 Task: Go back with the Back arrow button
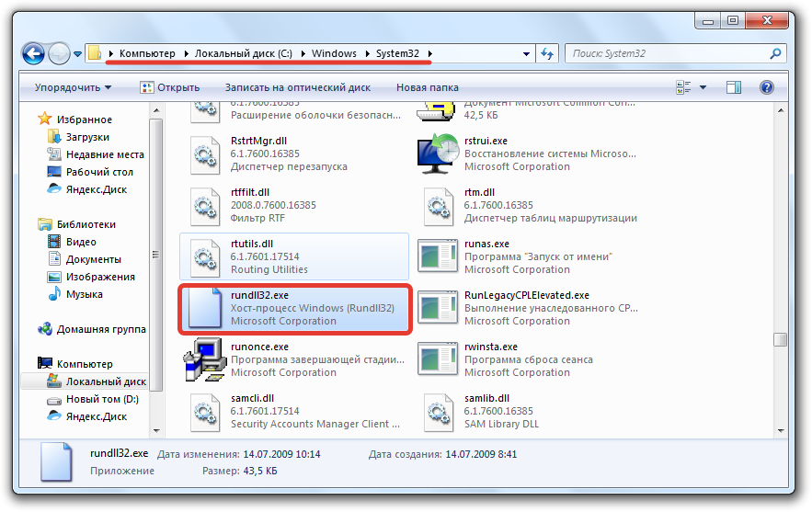(34, 53)
